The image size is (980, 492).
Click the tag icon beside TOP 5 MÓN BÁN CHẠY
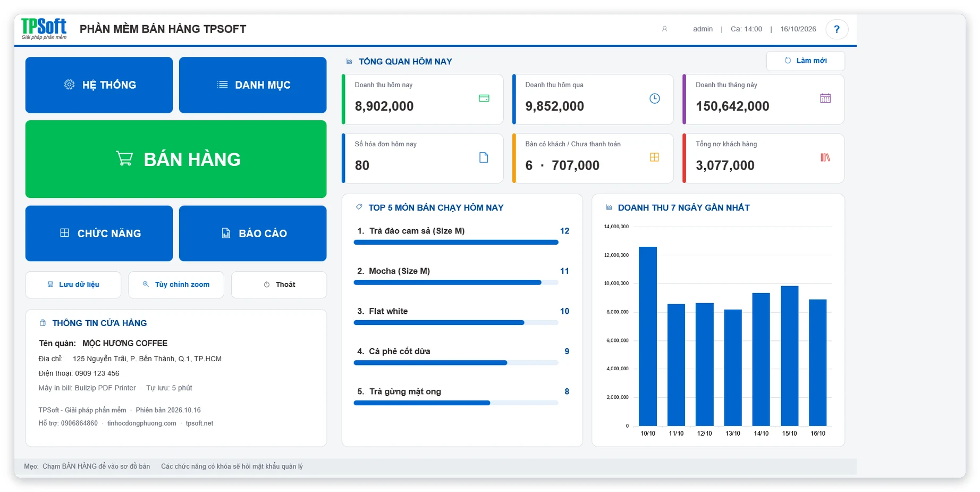pos(359,207)
